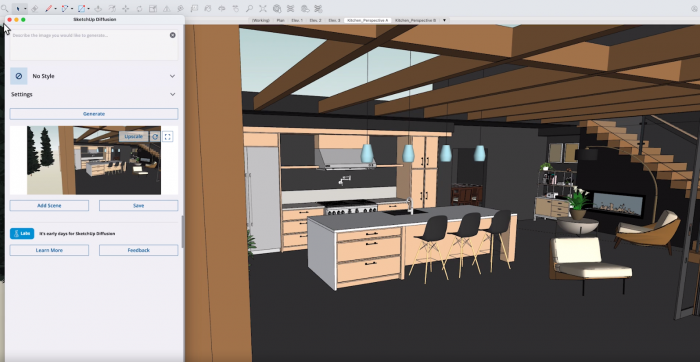
Task: Click the Search magnifier icon in toolbar
Action: [4, 8]
